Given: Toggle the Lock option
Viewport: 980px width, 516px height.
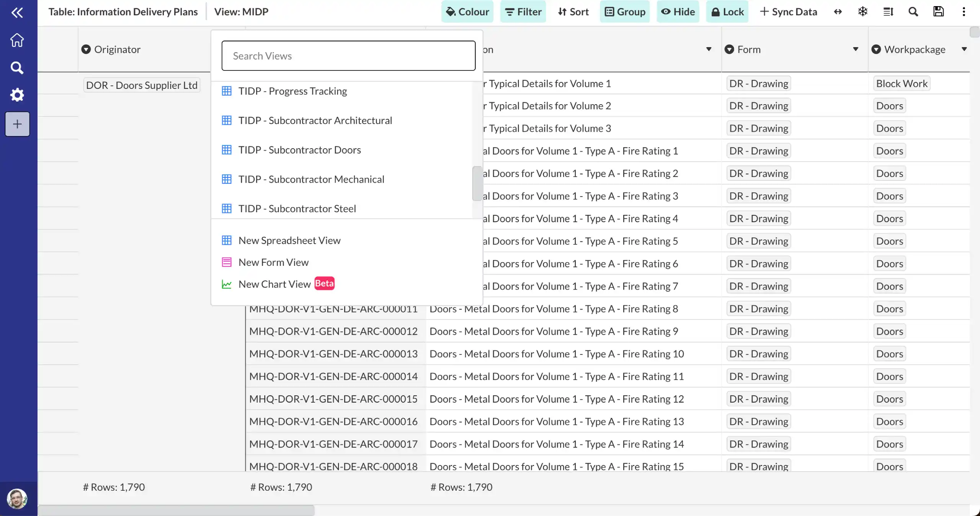Looking at the screenshot, I should pyautogui.click(x=727, y=11).
